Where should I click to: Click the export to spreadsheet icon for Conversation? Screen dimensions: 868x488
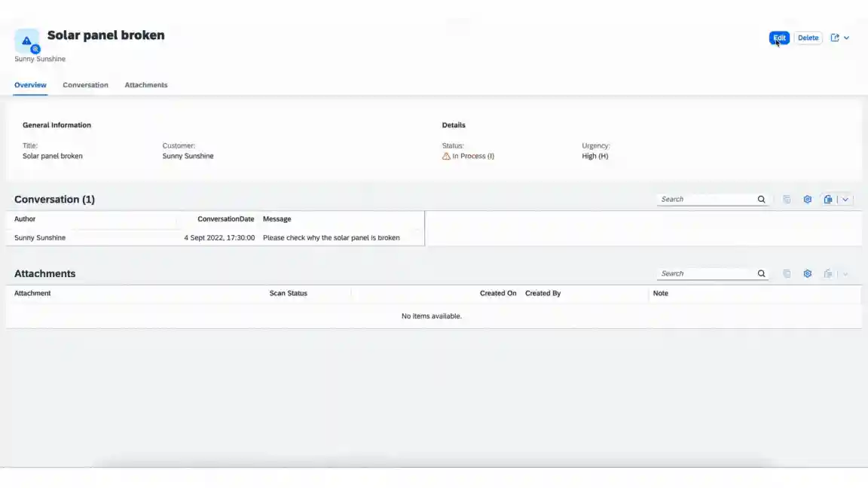click(827, 199)
